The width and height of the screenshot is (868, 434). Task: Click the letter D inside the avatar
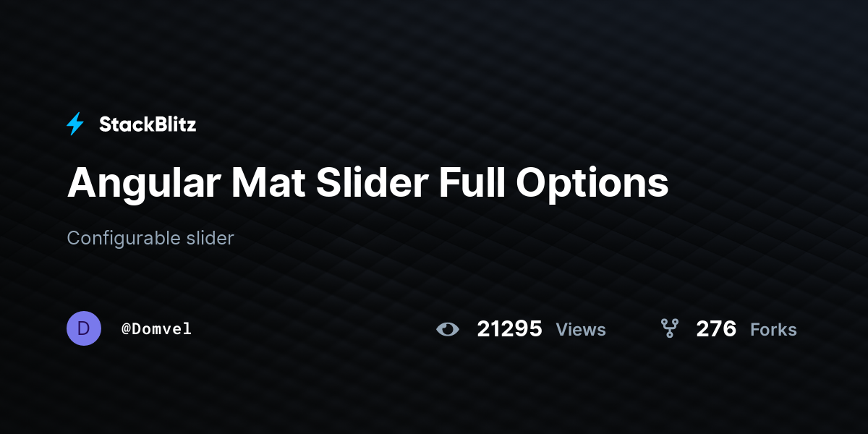pos(84,328)
